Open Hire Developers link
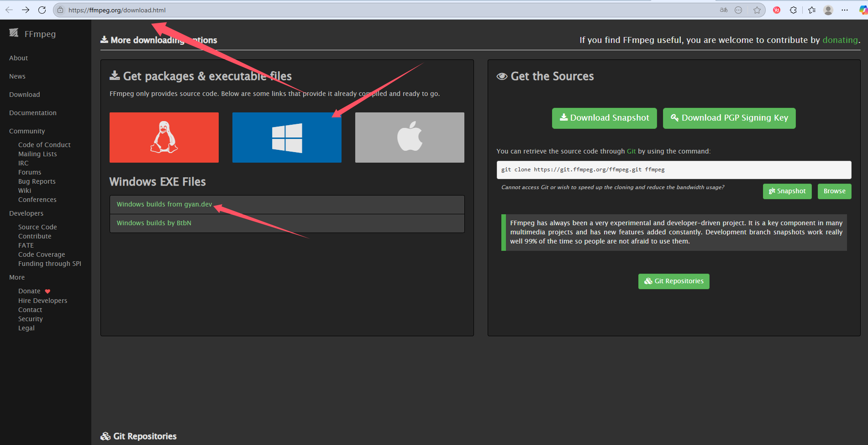This screenshot has width=868, height=445. [x=42, y=301]
